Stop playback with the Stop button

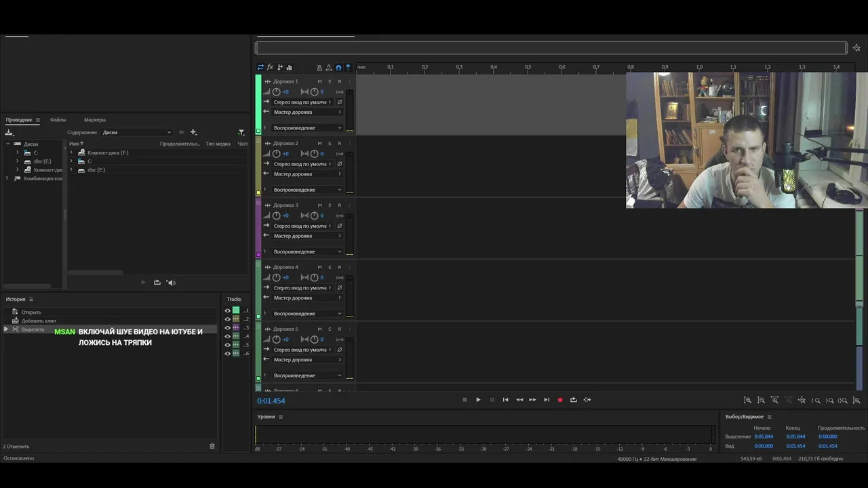tap(465, 400)
